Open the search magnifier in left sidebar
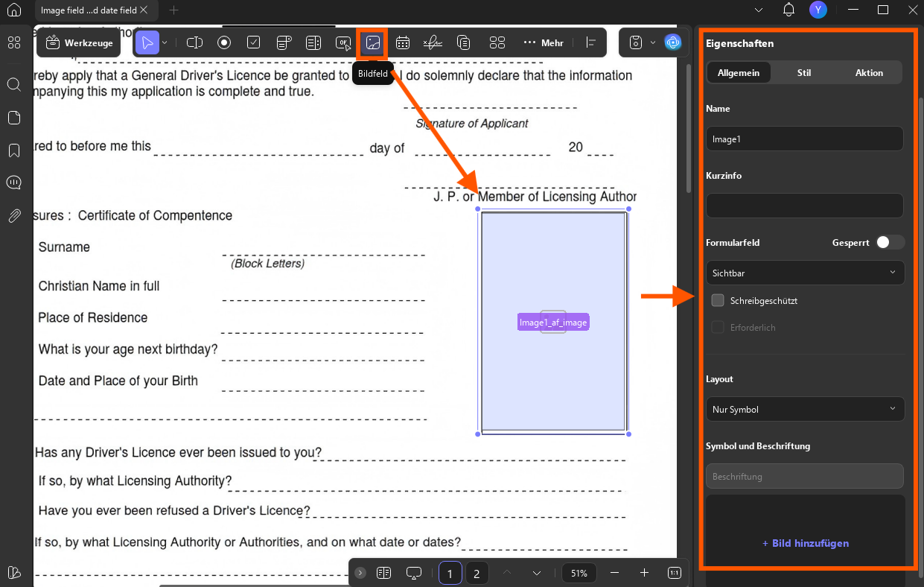 14,84
